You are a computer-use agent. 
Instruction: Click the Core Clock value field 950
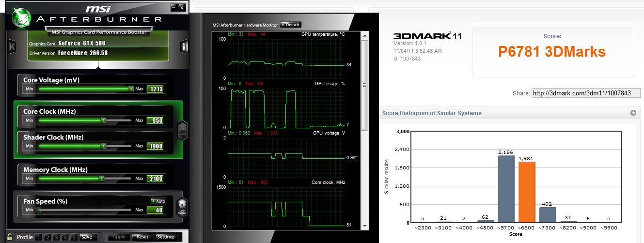(x=156, y=120)
